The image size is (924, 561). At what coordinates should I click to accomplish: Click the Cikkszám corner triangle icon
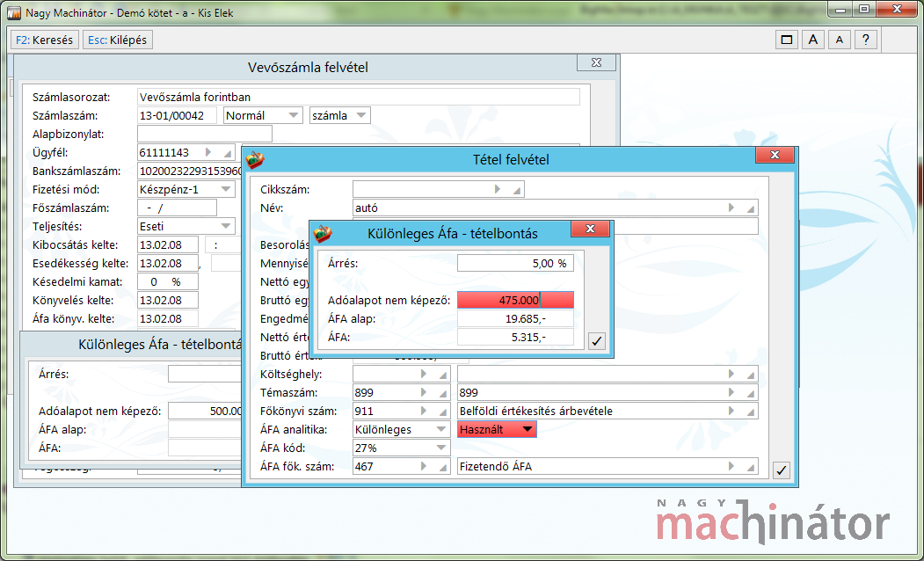point(516,190)
